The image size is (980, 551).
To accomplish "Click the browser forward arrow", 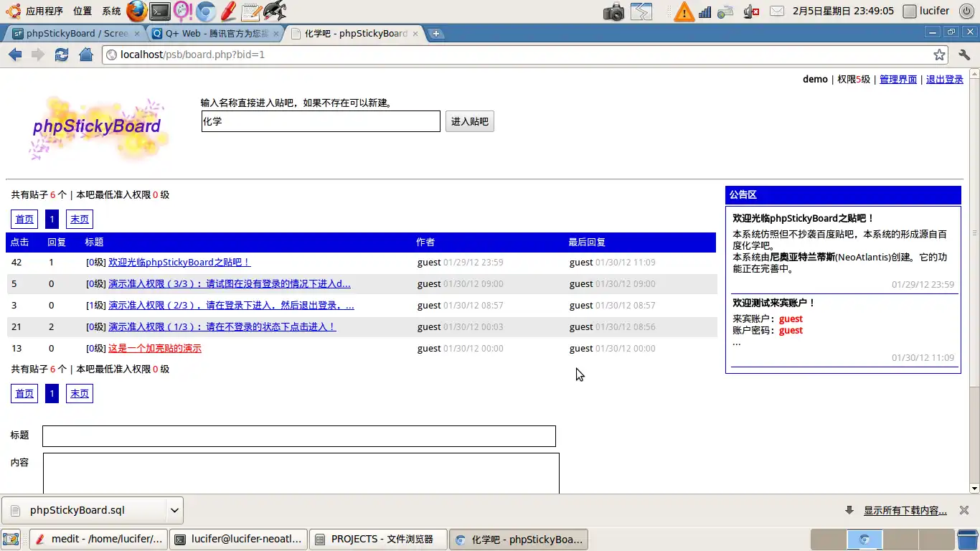I will click(x=38, y=55).
